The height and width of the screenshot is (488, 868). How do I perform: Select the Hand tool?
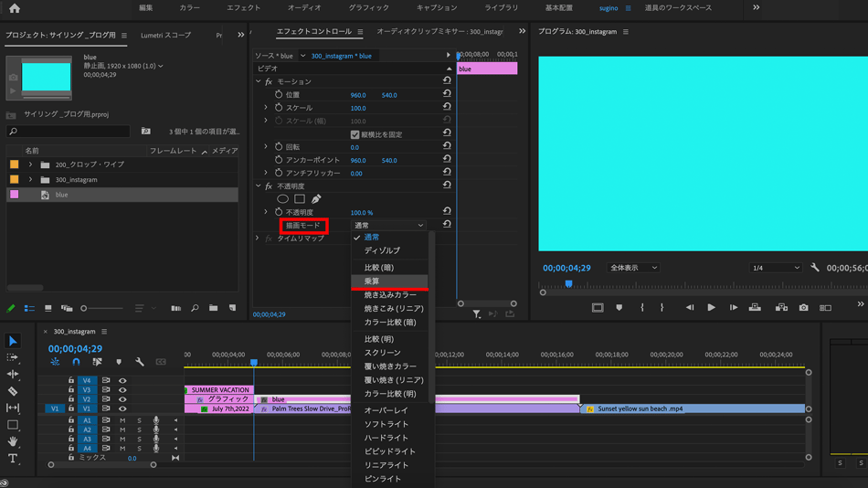[13, 442]
